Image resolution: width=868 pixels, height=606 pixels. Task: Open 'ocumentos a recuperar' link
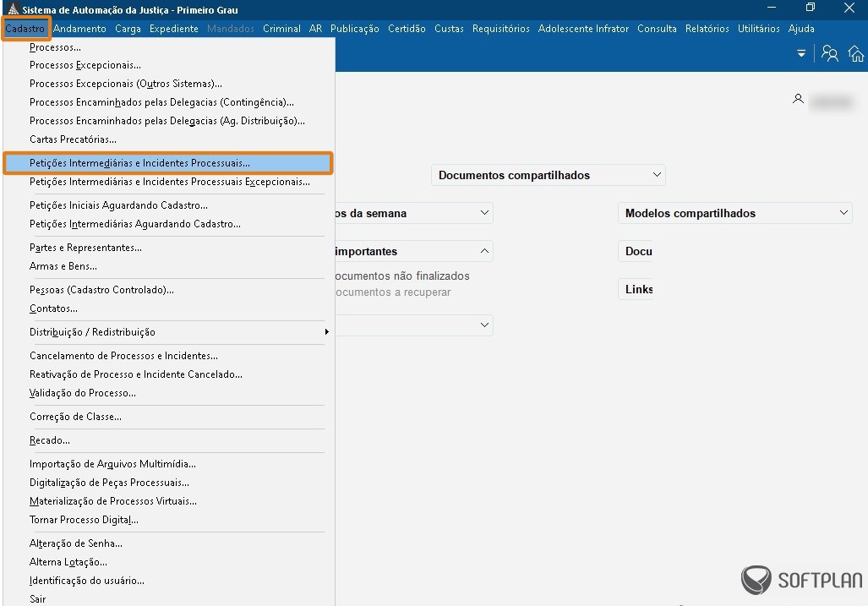pyautogui.click(x=393, y=292)
